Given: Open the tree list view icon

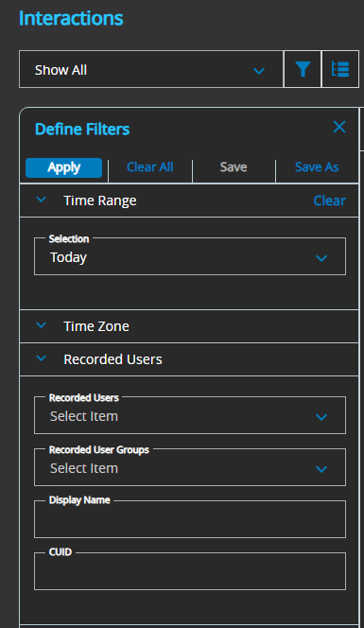Looking at the screenshot, I should 340,69.
